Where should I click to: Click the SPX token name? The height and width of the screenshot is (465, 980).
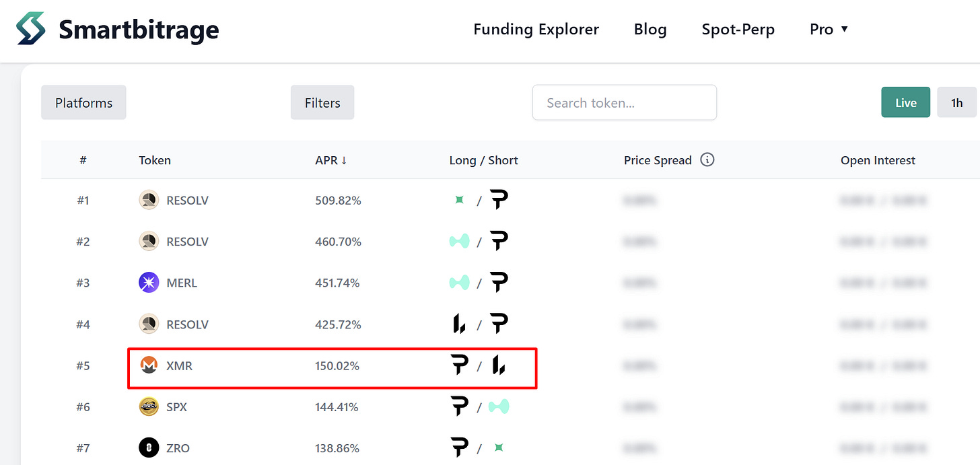[177, 407]
